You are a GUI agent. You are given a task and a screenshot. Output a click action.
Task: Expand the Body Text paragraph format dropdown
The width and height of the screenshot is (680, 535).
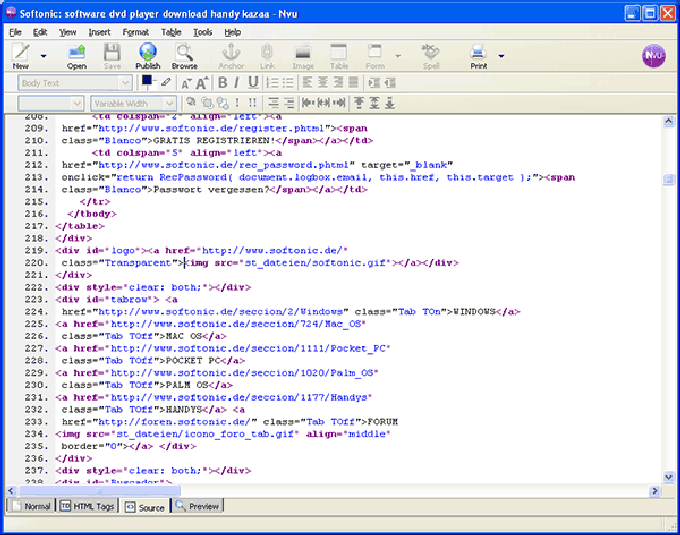coord(124,83)
